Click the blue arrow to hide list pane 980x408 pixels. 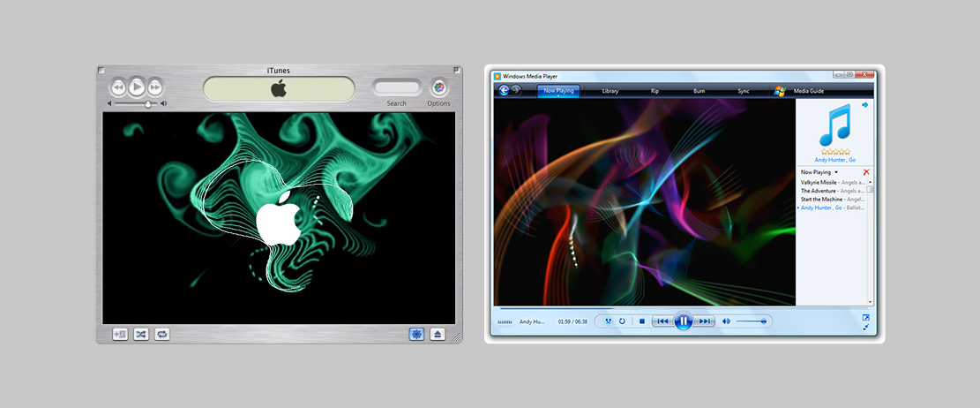(865, 105)
